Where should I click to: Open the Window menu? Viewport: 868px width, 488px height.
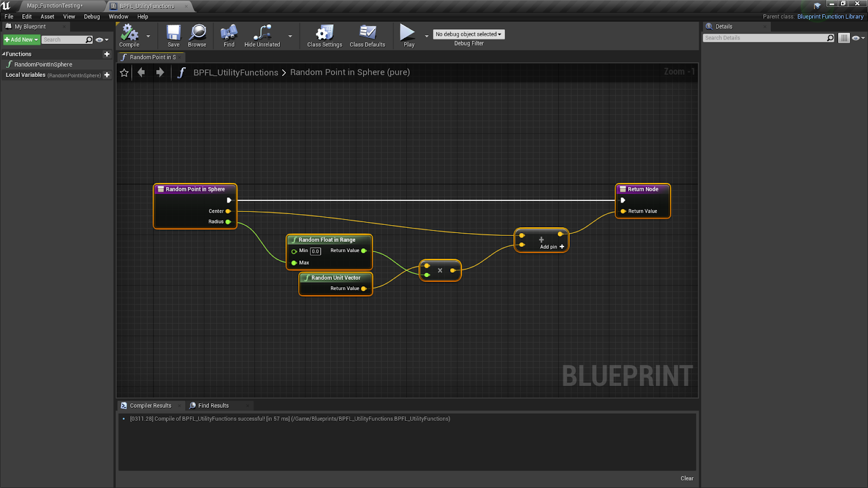(x=118, y=16)
